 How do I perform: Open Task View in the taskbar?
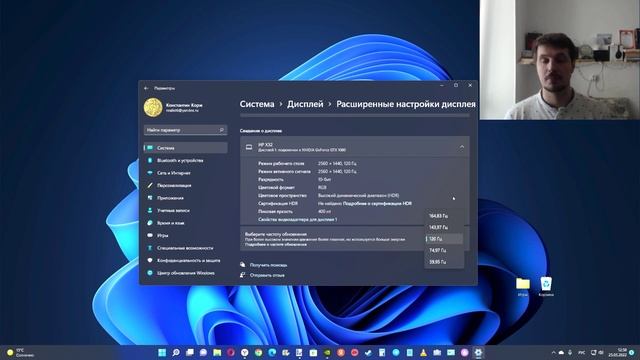point(190,352)
